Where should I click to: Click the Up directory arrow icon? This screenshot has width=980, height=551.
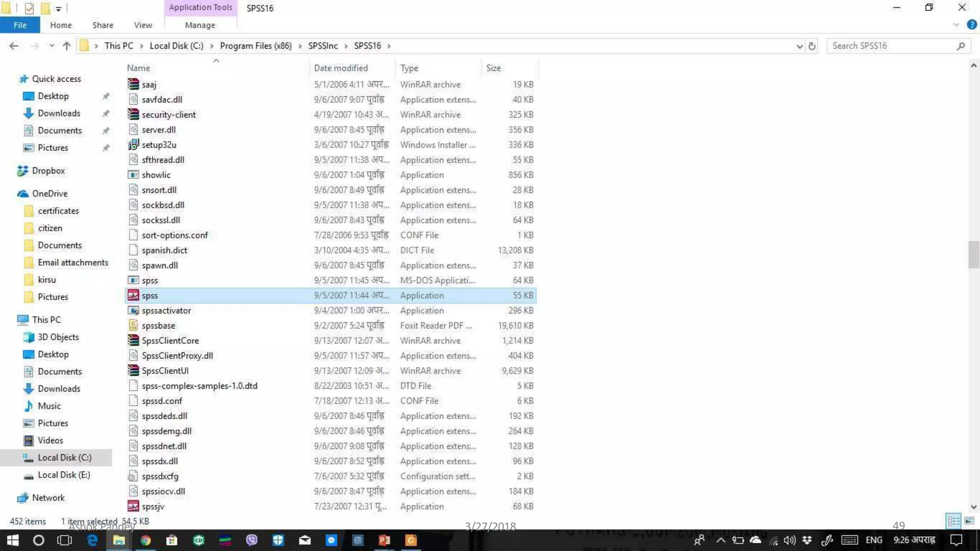click(x=67, y=46)
